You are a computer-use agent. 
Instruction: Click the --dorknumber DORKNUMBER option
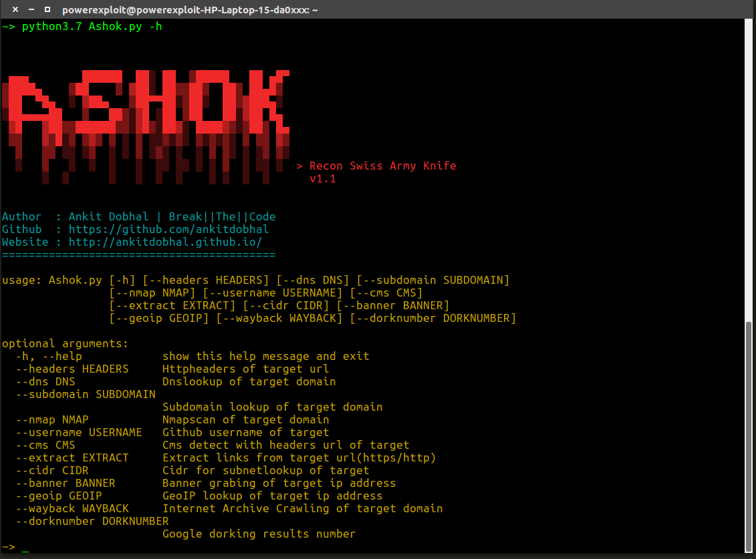92,521
